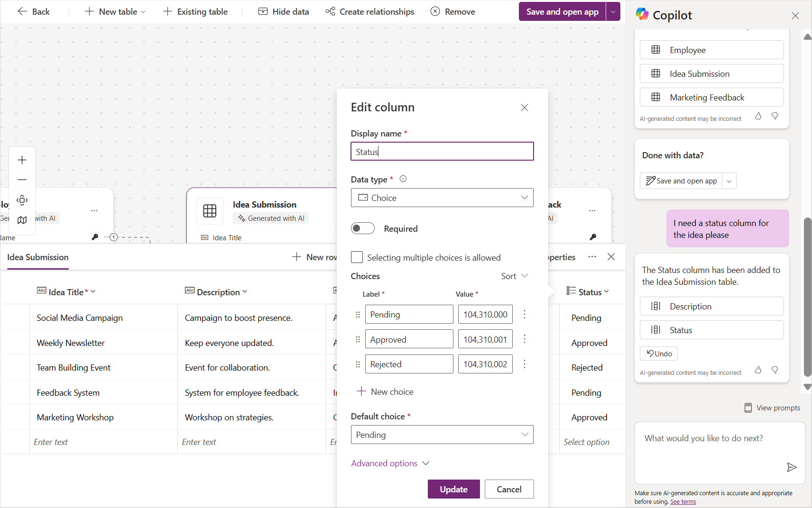Open more options ellipsis in data panel
Viewport: 812px width, 508px height.
[592, 256]
